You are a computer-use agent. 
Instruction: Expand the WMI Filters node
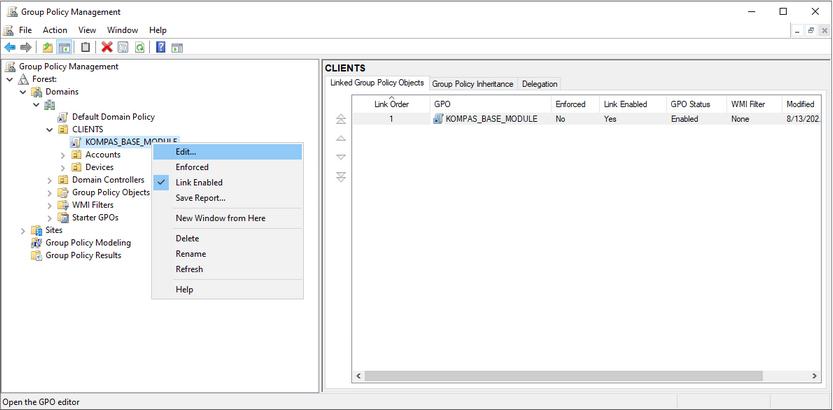(49, 205)
